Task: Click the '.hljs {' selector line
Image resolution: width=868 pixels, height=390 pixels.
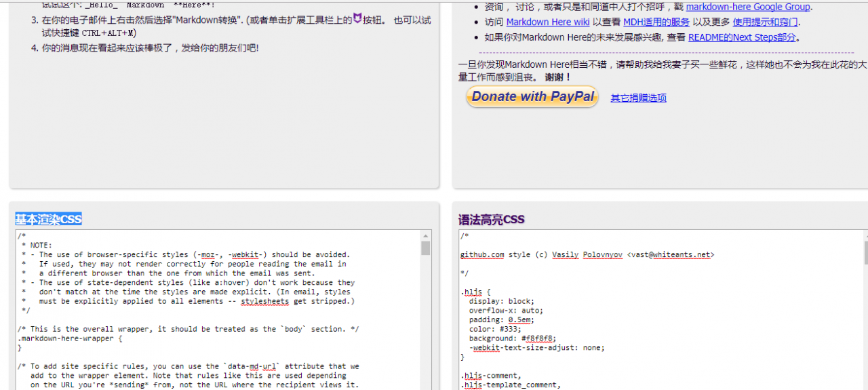Action: [x=475, y=292]
